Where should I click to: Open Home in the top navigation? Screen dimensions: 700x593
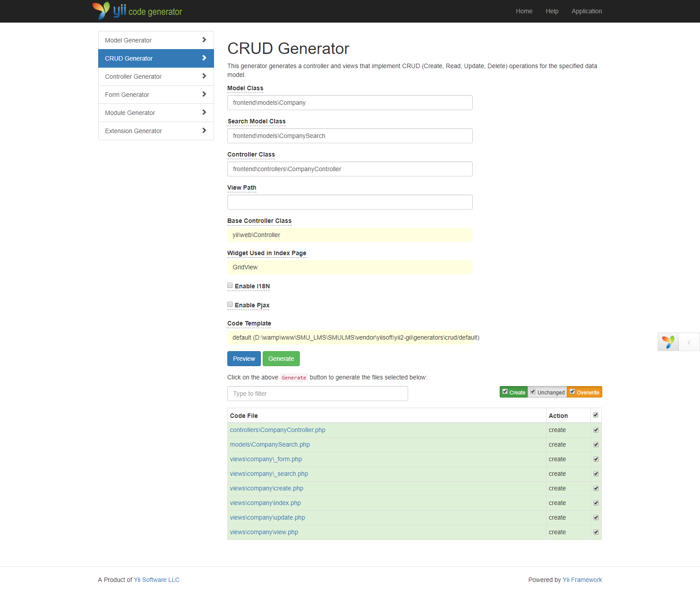(x=524, y=11)
